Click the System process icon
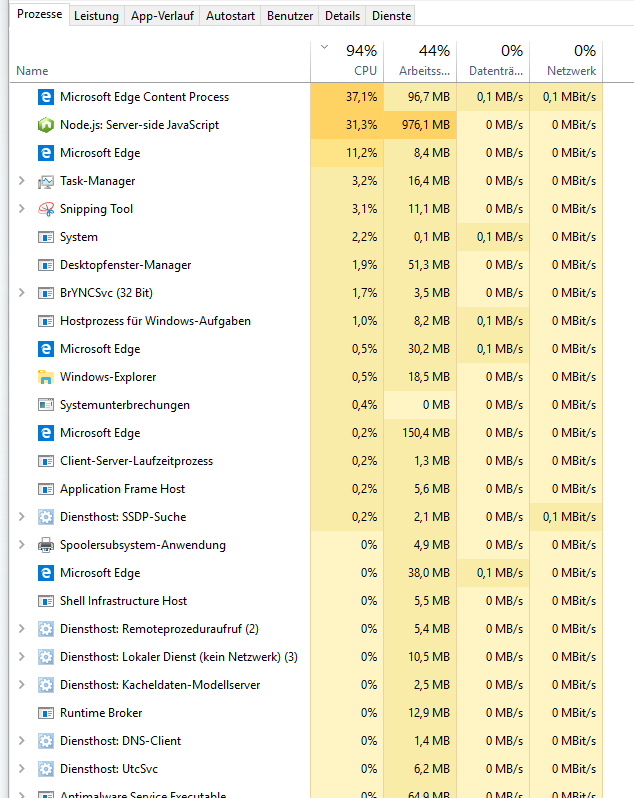Viewport: 634px width, 798px height. [46, 237]
